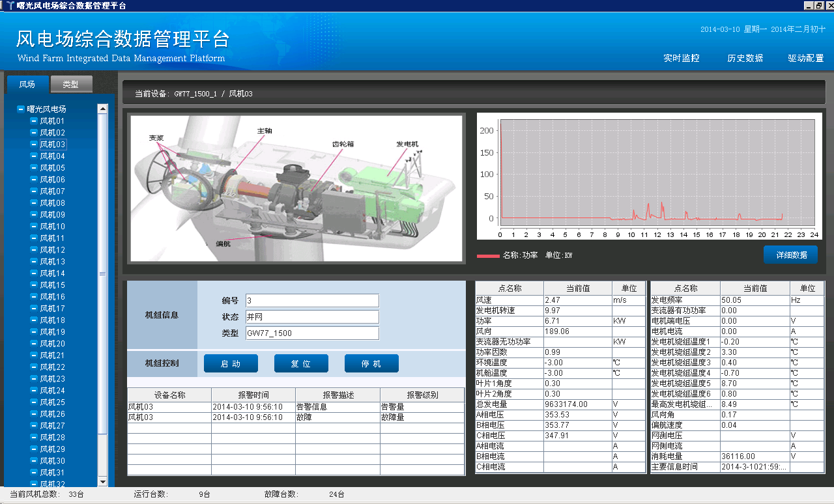This screenshot has height=504, width=834.
Task: Click the node icon beside 风机10
Action: 34,227
